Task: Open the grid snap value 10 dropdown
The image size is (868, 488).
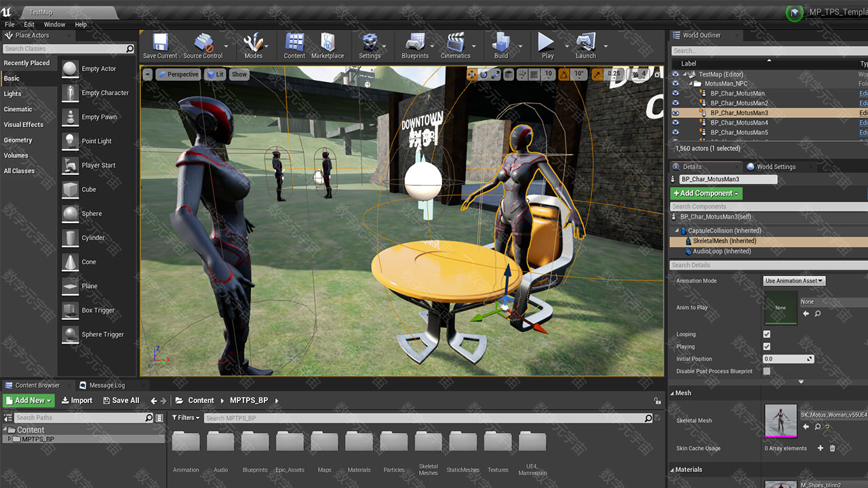Action: (x=548, y=75)
